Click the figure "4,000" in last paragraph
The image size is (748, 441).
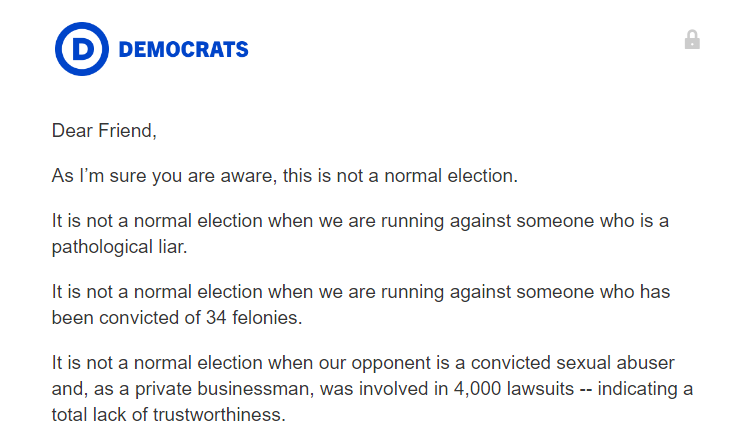tap(459, 387)
